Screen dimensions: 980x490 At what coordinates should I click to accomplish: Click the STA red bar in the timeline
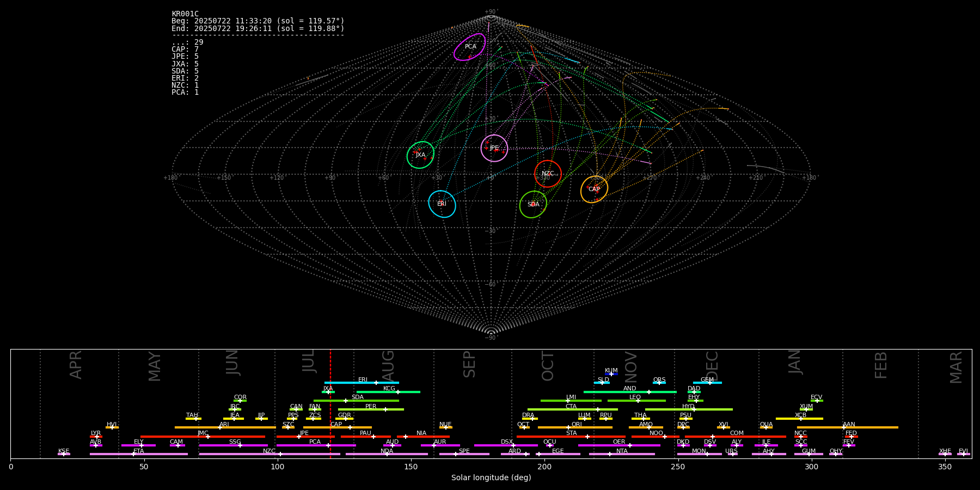click(x=571, y=436)
